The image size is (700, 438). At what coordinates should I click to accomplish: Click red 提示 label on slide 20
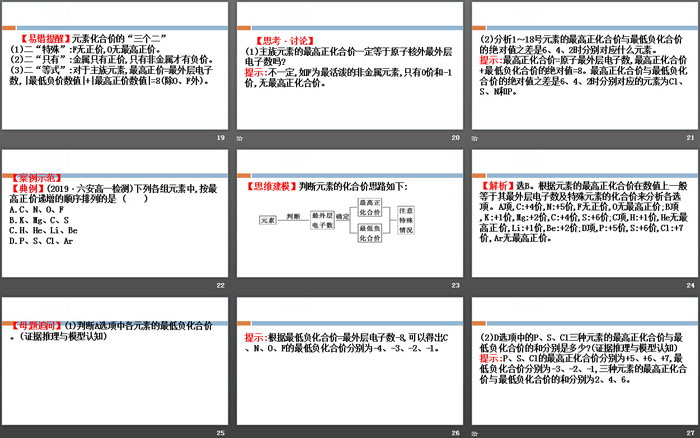pyautogui.click(x=256, y=72)
